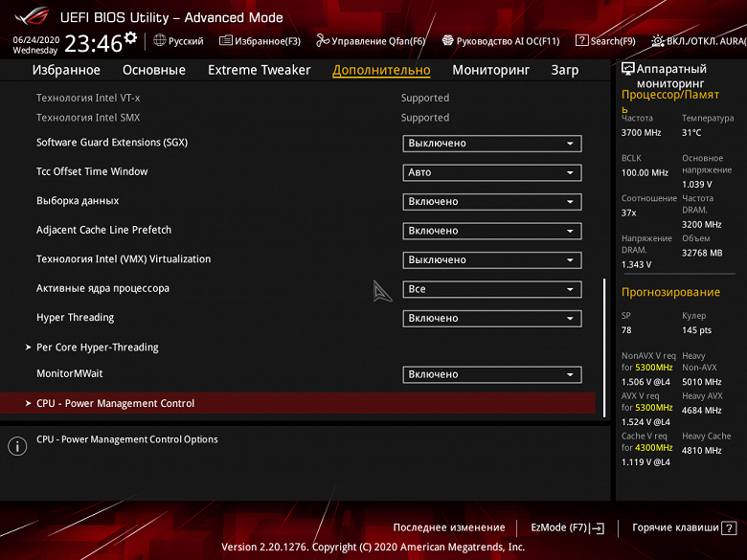This screenshot has width=747, height=560.
Task: Click 4684 MHz Heavy AVX value
Action: (x=701, y=411)
